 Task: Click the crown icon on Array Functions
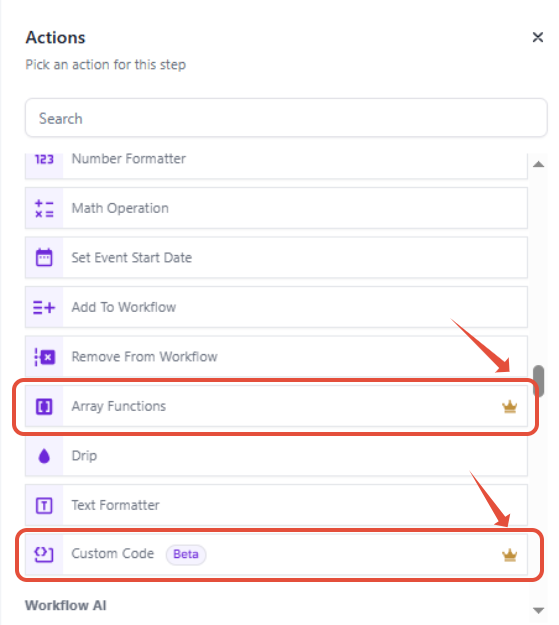click(x=510, y=407)
